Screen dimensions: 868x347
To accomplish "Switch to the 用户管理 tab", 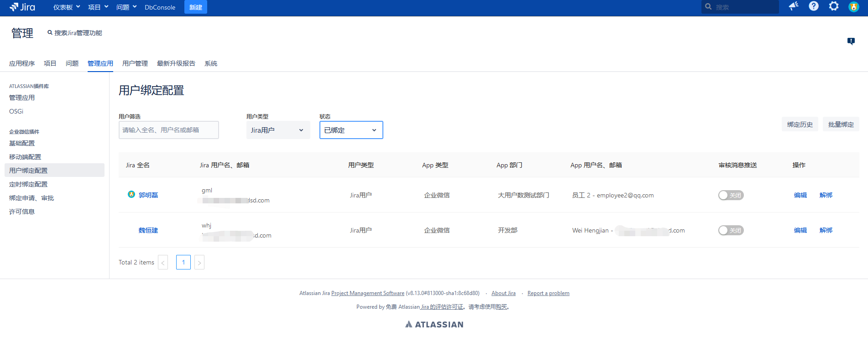I will [135, 63].
